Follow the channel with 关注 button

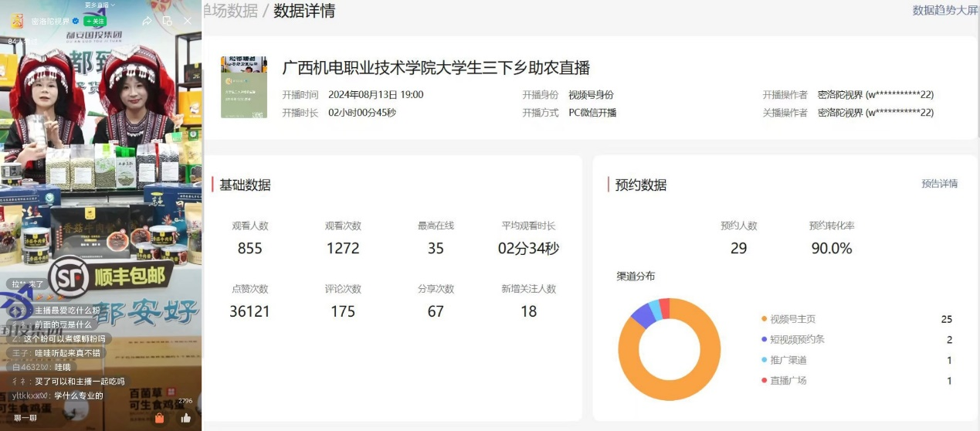coord(95,22)
